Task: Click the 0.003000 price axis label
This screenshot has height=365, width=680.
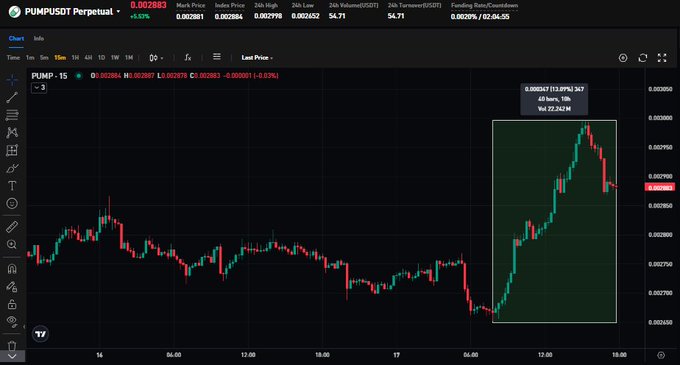Action: (660, 118)
